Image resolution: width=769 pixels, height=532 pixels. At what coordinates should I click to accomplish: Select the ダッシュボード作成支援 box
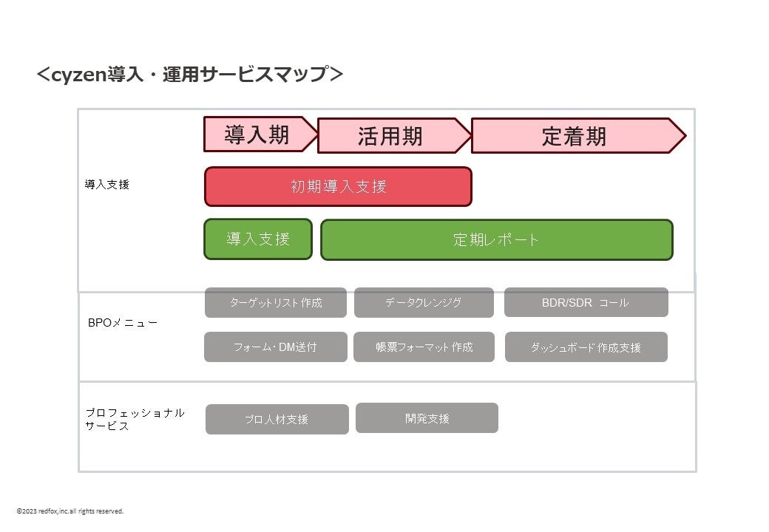(x=586, y=347)
